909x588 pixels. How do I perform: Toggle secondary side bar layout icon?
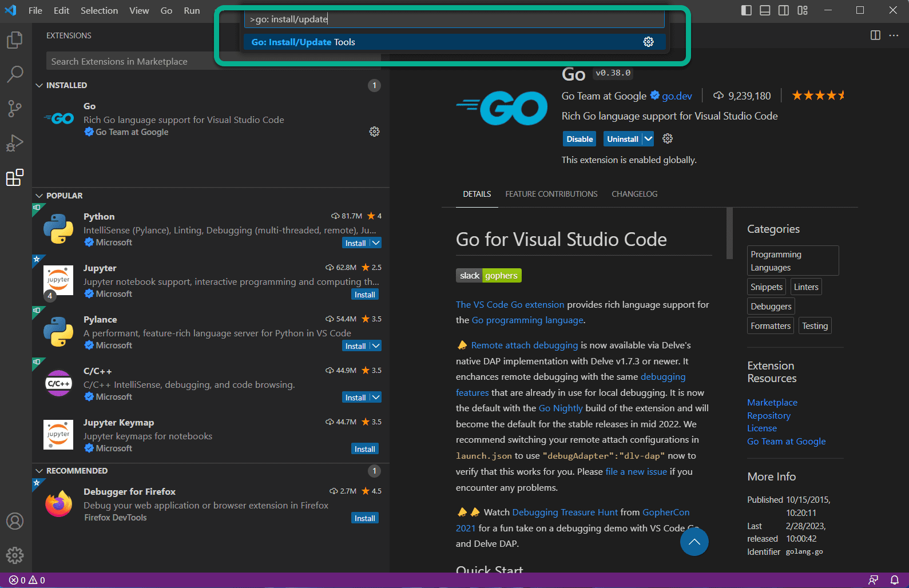784,10
